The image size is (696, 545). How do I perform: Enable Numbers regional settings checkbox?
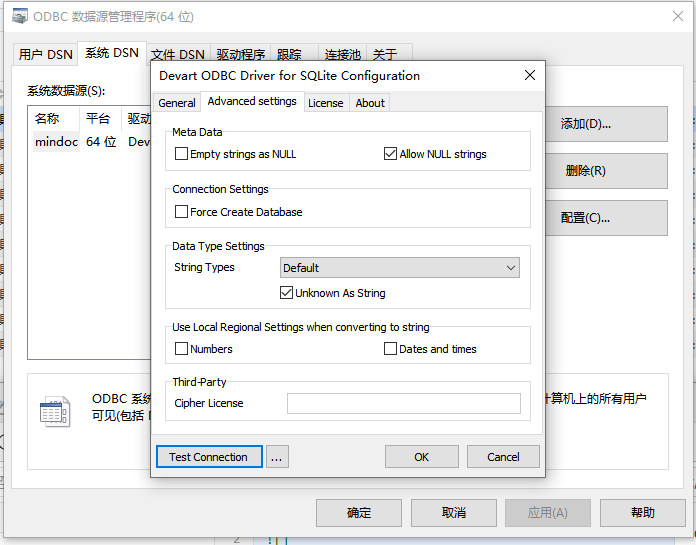(x=182, y=349)
